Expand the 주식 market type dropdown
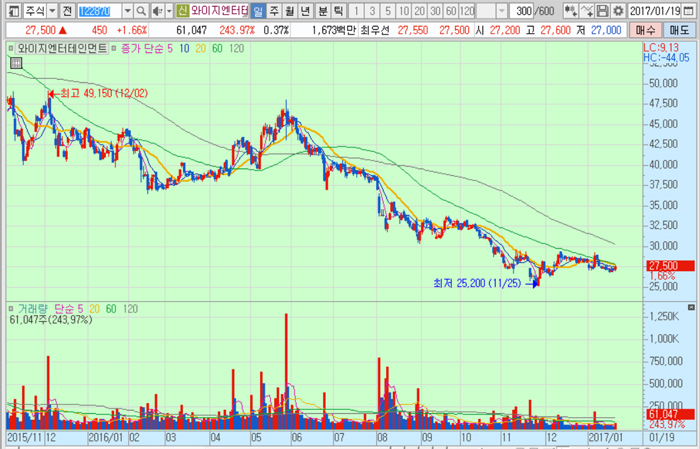This screenshot has height=449, width=700. (x=52, y=10)
